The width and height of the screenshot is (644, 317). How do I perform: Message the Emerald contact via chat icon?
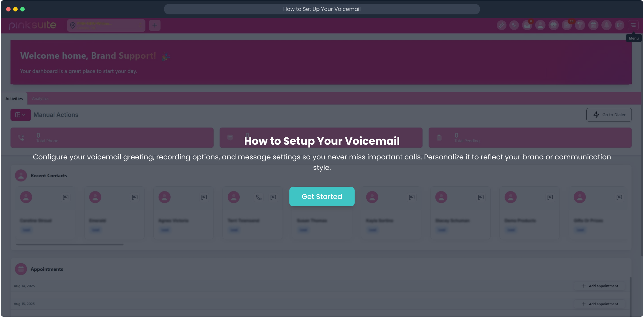tap(135, 197)
